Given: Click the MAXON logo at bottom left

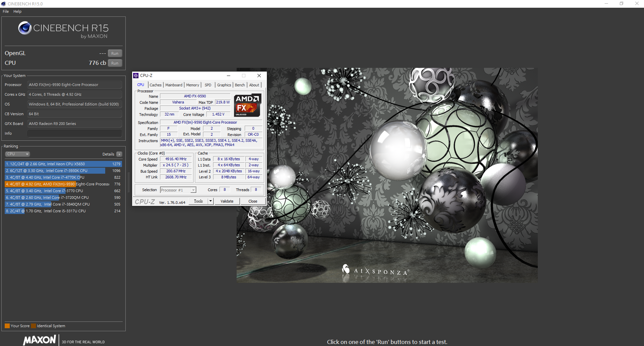Looking at the screenshot, I should pyautogui.click(x=40, y=340).
